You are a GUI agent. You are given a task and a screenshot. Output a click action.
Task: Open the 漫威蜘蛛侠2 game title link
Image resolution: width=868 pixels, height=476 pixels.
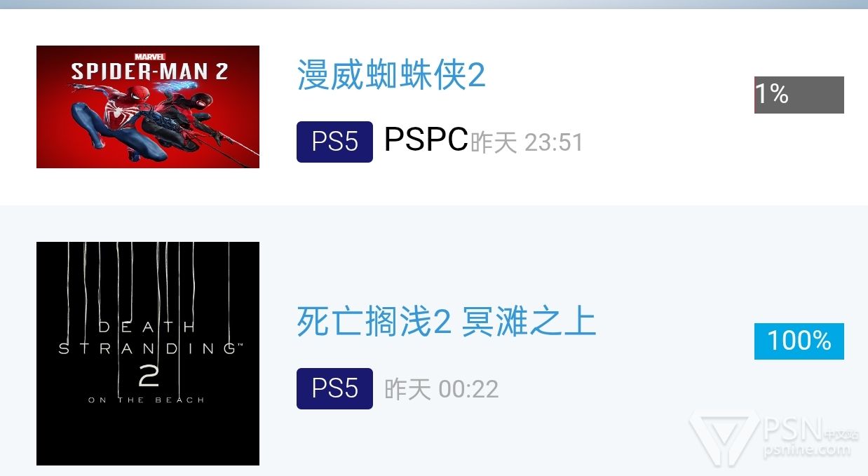tap(391, 75)
